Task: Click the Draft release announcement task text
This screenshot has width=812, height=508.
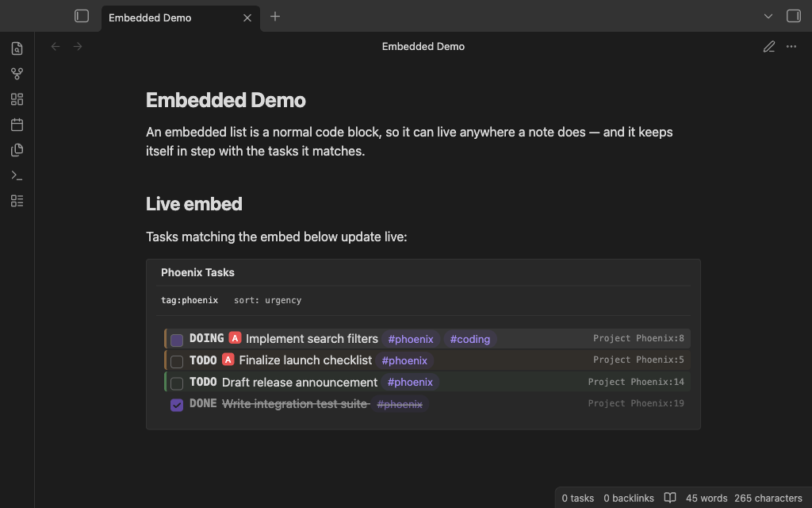Action: click(300, 383)
